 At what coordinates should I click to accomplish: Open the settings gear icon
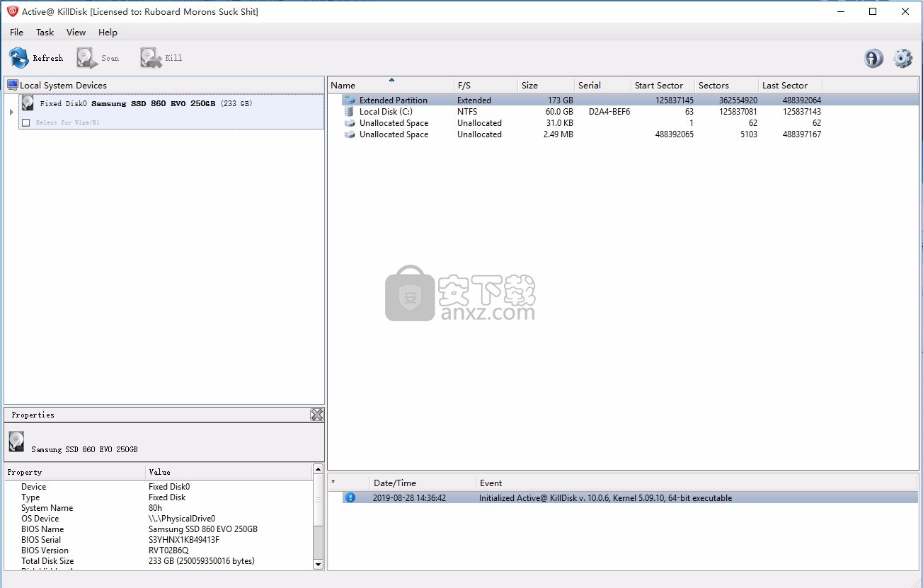pos(902,58)
